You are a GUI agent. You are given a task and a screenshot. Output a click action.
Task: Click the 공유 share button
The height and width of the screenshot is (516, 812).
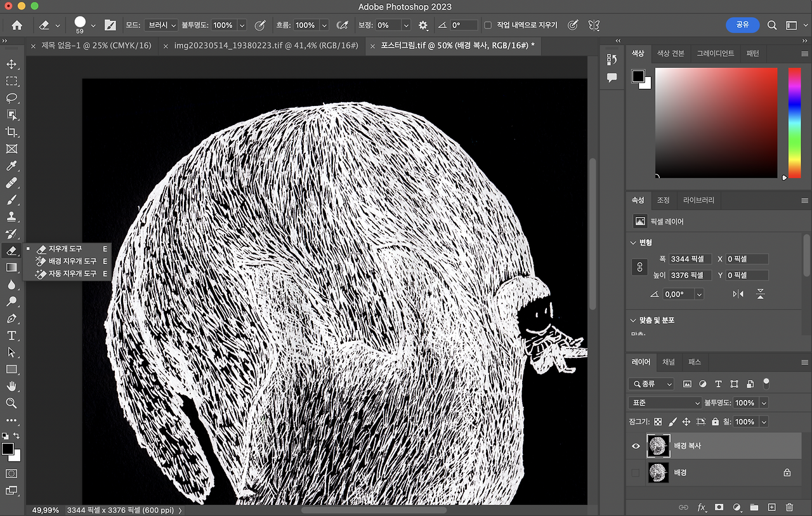pyautogui.click(x=742, y=25)
